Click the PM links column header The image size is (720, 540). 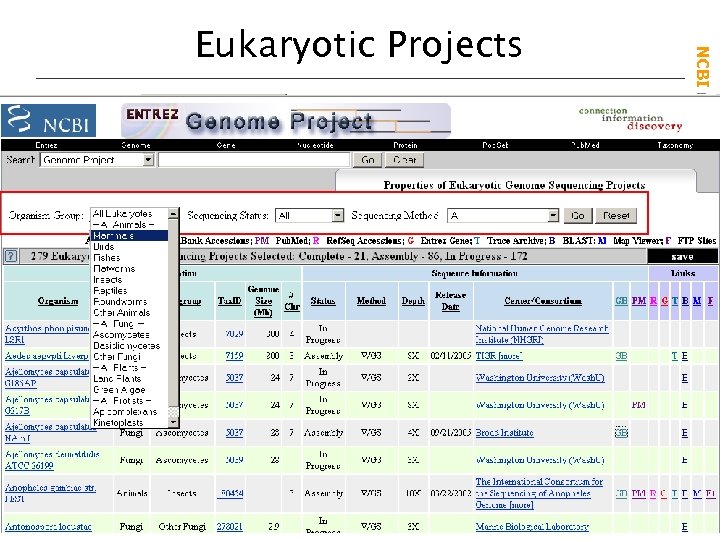tap(639, 301)
